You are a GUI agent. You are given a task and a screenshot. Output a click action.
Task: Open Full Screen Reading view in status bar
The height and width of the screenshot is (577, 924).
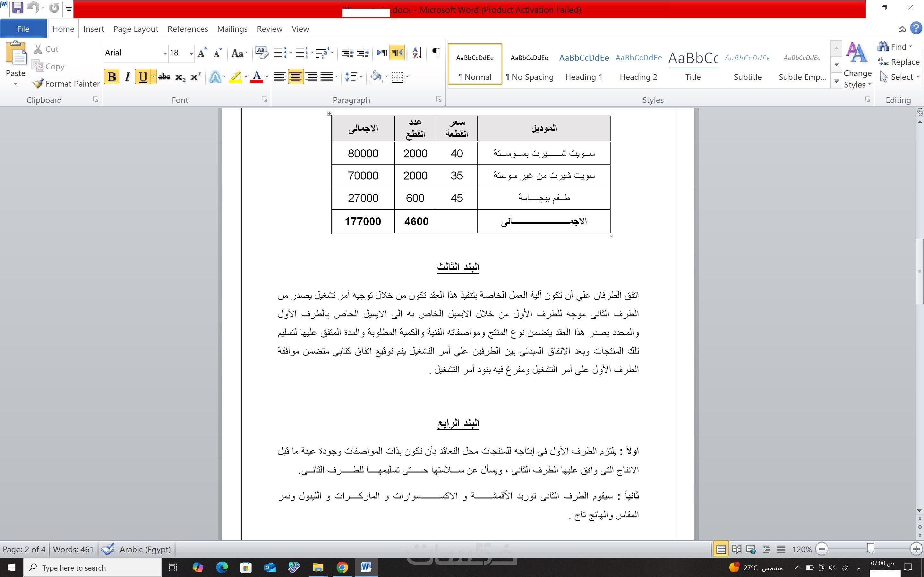click(737, 549)
